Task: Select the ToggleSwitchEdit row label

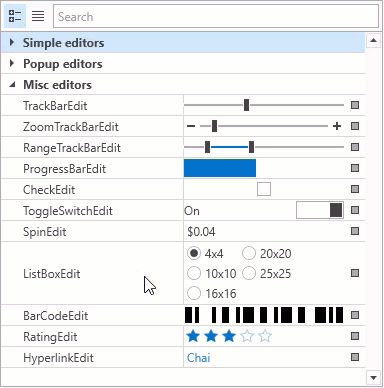Action: (x=68, y=211)
